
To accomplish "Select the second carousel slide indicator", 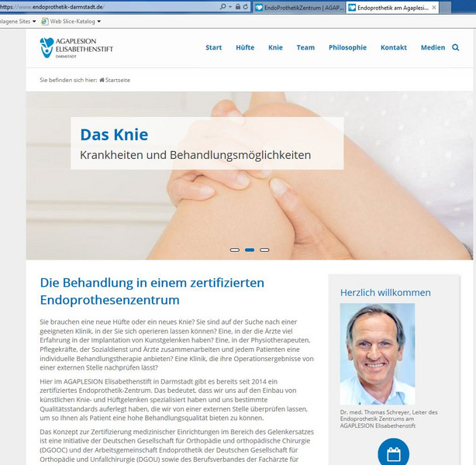I will click(250, 250).
